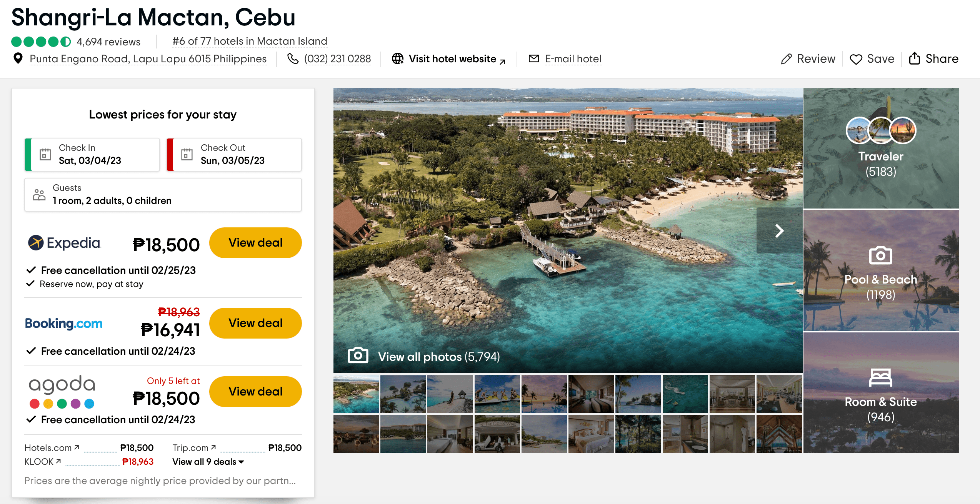980x504 pixels.
Task: Open the 4,694 reviews link
Action: [x=108, y=41]
